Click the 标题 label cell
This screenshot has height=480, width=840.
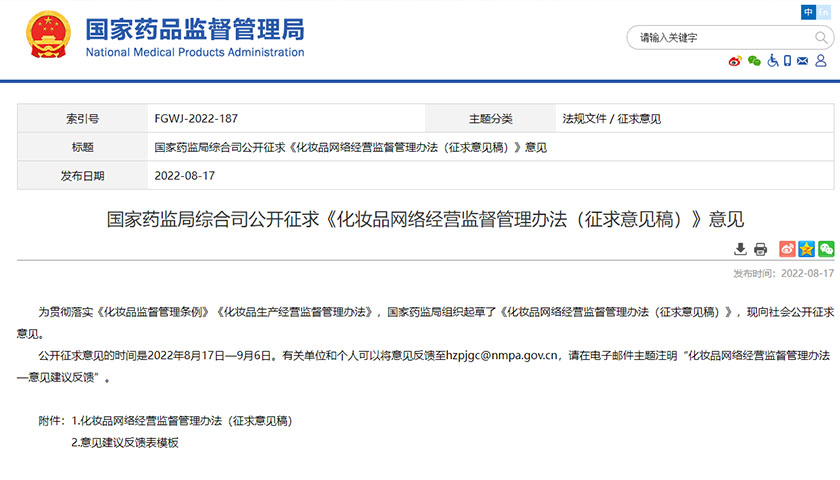[82, 147]
